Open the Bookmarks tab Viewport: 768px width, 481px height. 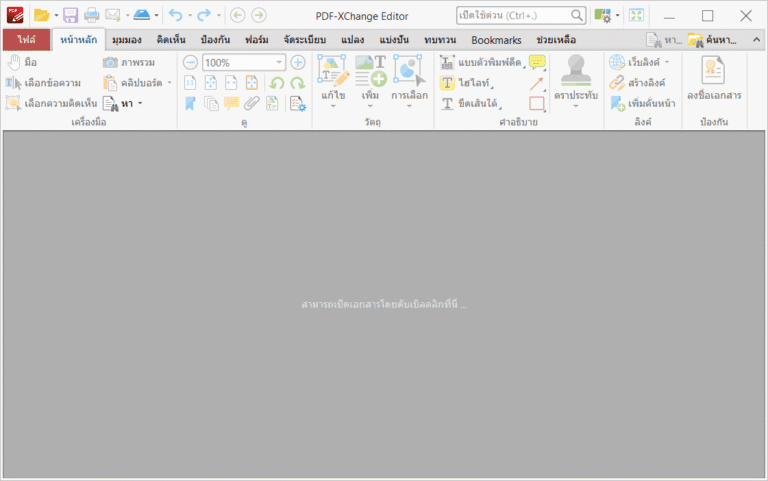coord(496,40)
